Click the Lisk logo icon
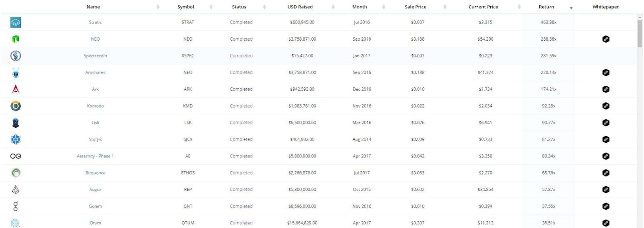644x228 pixels. click(15, 123)
